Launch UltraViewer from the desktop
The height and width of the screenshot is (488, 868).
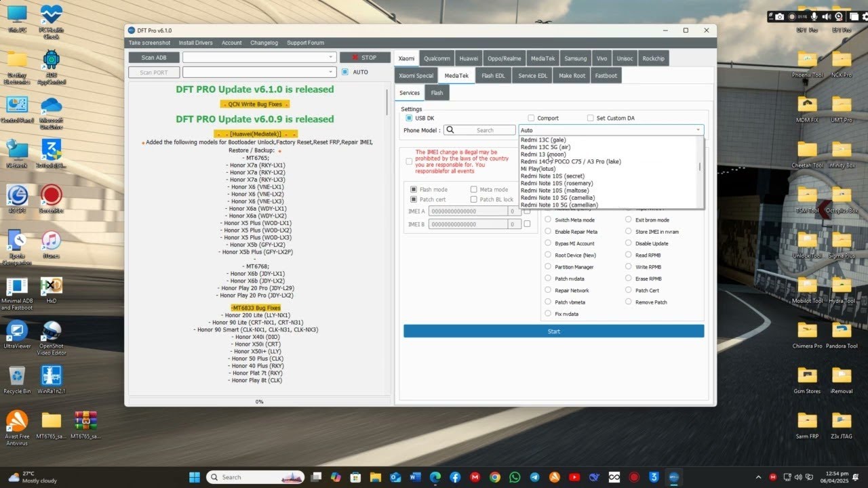click(17, 335)
